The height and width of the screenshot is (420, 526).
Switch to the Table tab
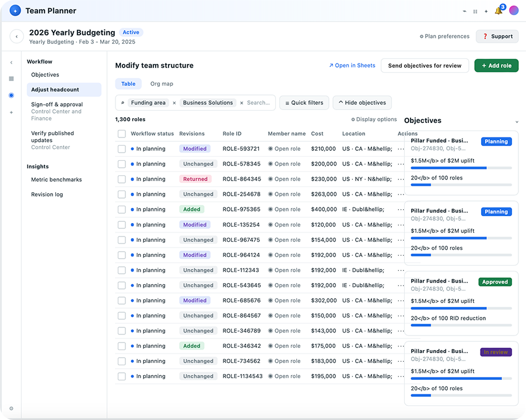128,84
